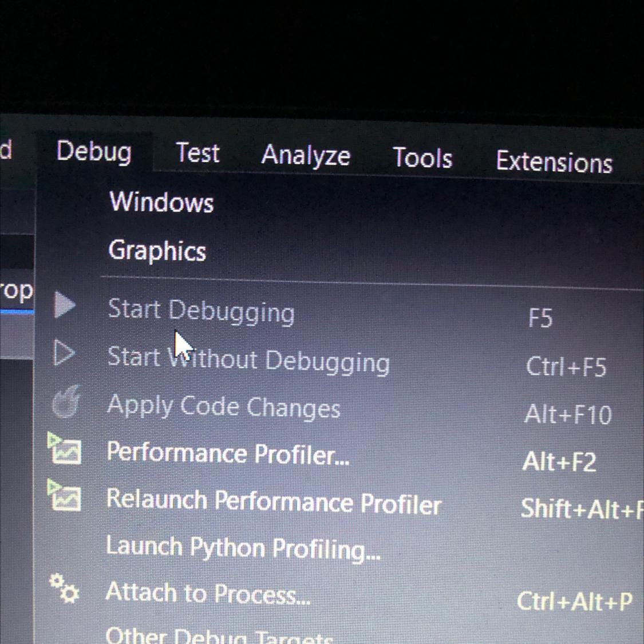Expand the Graphics submenu

coord(157,250)
